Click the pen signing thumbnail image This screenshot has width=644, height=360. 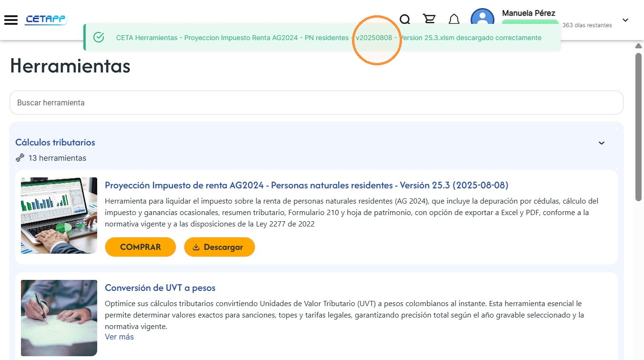tap(59, 318)
